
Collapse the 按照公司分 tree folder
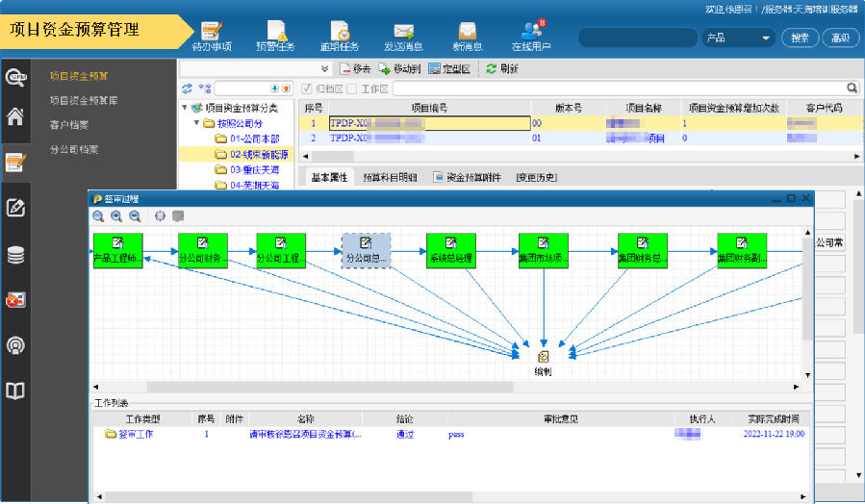pyautogui.click(x=196, y=123)
